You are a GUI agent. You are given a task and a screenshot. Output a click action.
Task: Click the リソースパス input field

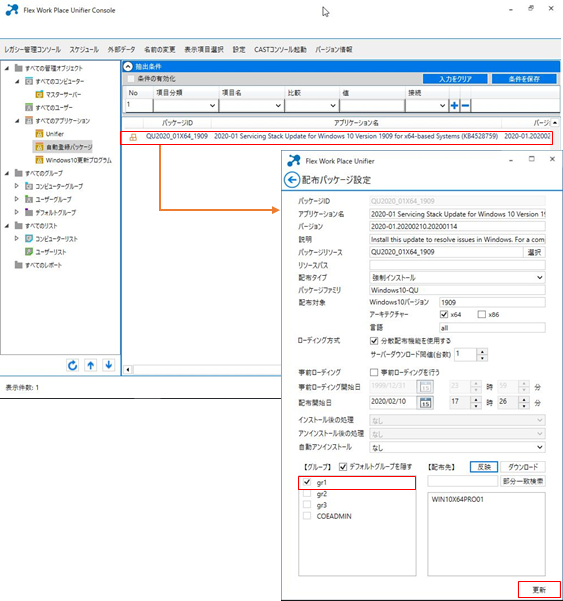point(457,265)
